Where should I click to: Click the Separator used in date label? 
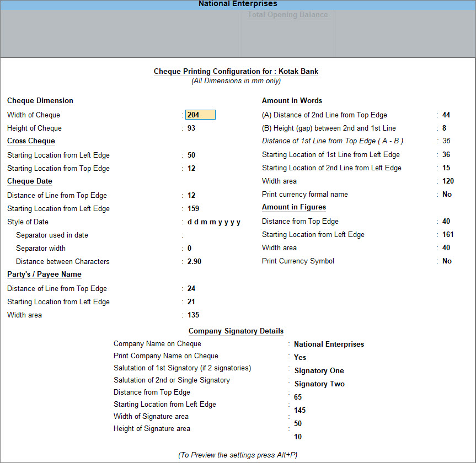point(52,235)
